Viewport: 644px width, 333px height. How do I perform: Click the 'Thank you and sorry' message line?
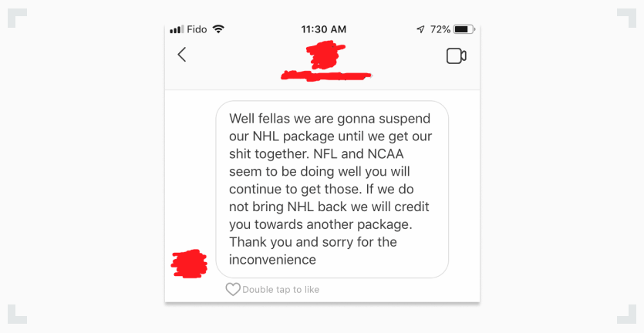(313, 242)
